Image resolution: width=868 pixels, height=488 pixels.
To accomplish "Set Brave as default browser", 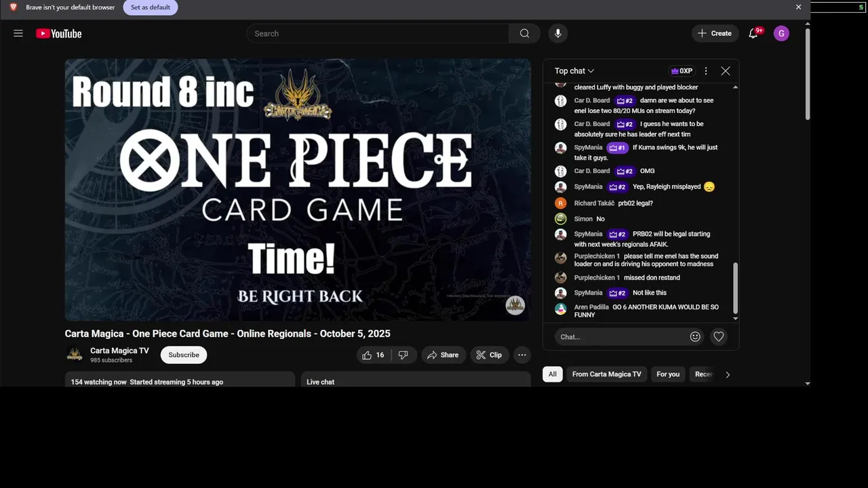I will pyautogui.click(x=151, y=7).
